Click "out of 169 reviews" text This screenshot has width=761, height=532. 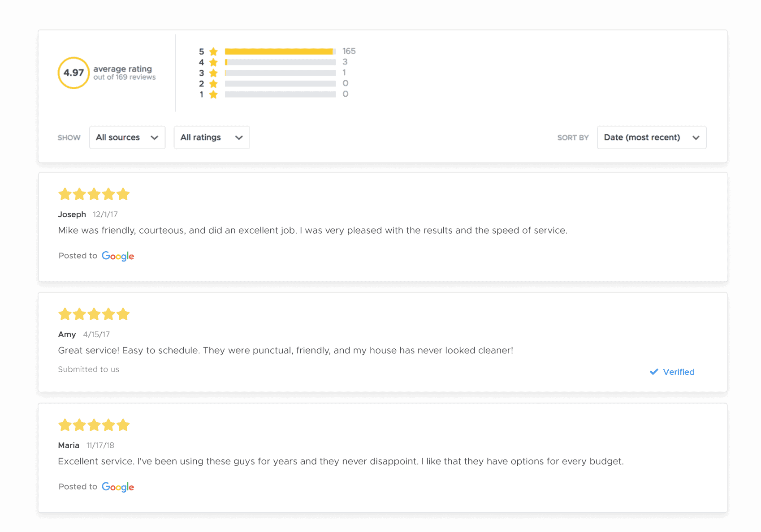click(x=125, y=77)
